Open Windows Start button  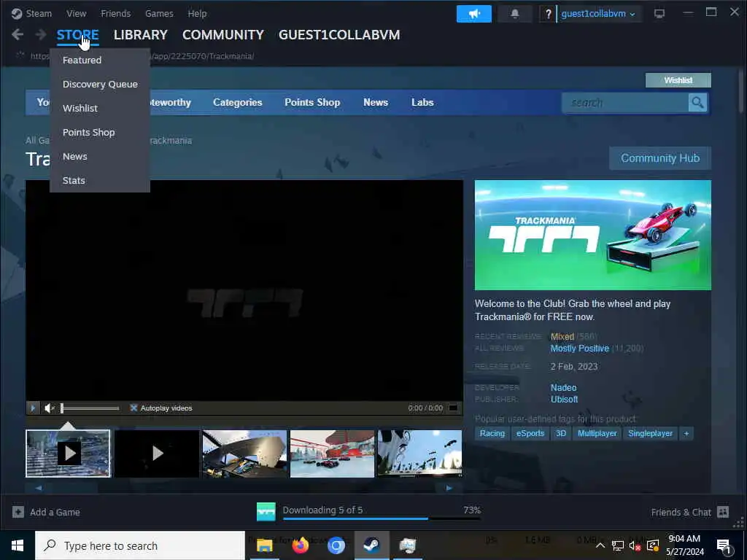coord(18,545)
